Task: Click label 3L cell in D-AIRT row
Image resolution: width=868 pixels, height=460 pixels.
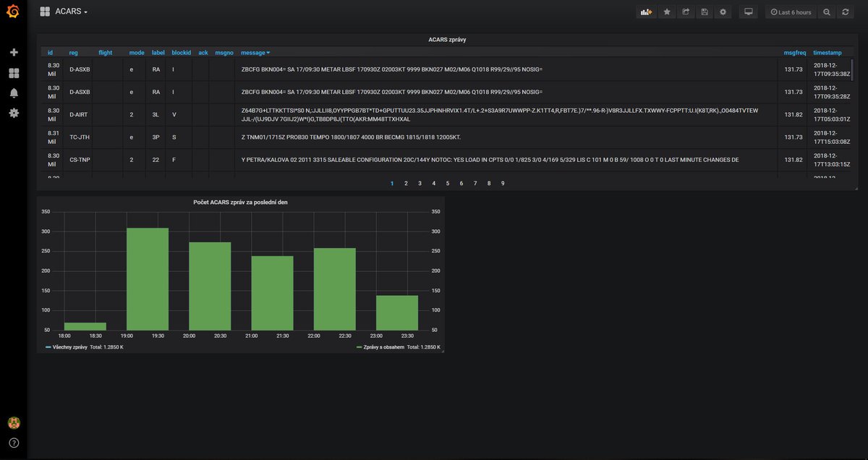Action: (x=156, y=114)
